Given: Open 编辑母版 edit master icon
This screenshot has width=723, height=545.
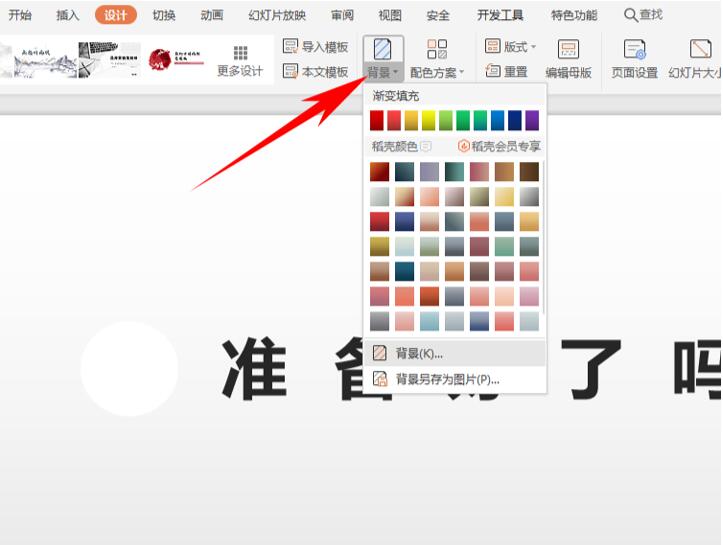Looking at the screenshot, I should (x=568, y=49).
